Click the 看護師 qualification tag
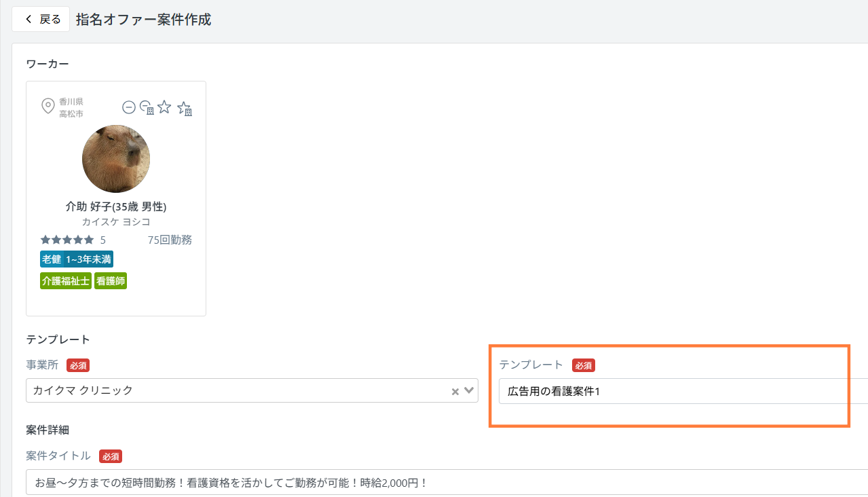Image resolution: width=868 pixels, height=497 pixels. pos(111,281)
